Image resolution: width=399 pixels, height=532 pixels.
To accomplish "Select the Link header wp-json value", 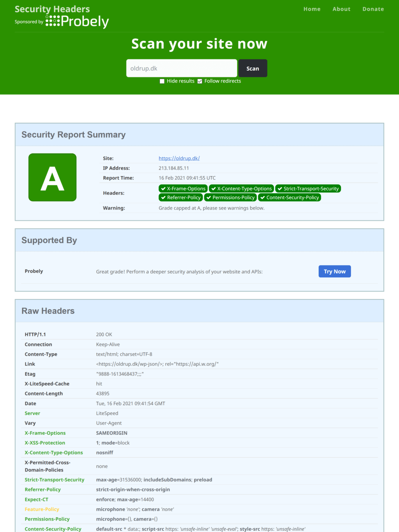I will click(157, 364).
